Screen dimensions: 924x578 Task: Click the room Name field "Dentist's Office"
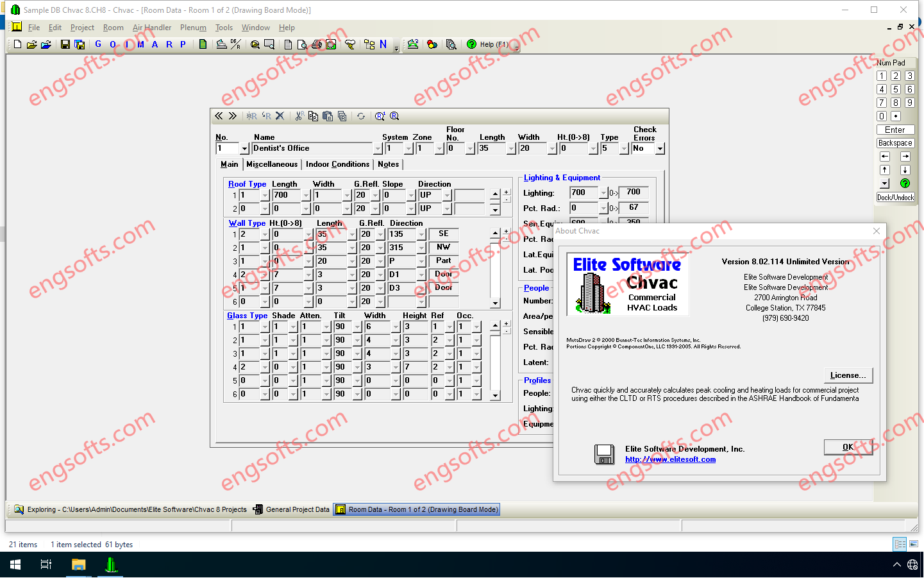(311, 148)
